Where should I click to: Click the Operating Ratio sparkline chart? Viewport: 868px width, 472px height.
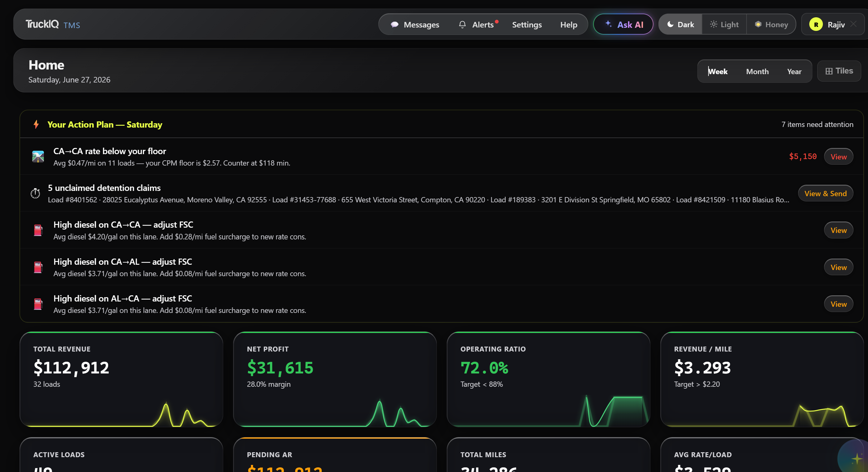(x=548, y=411)
